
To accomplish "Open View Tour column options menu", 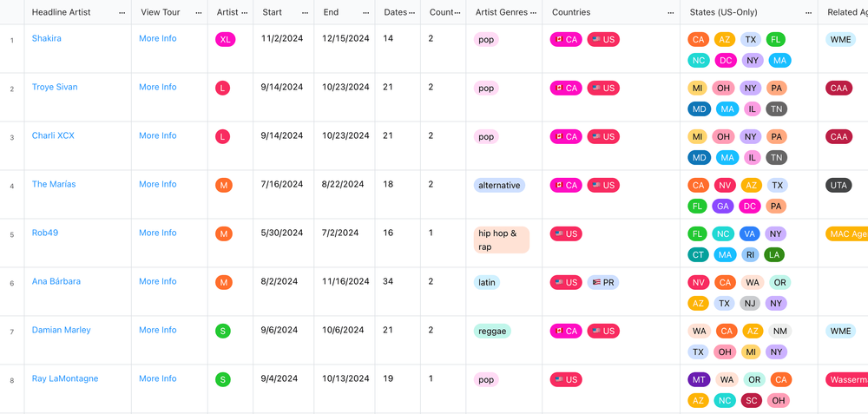I will tap(199, 12).
